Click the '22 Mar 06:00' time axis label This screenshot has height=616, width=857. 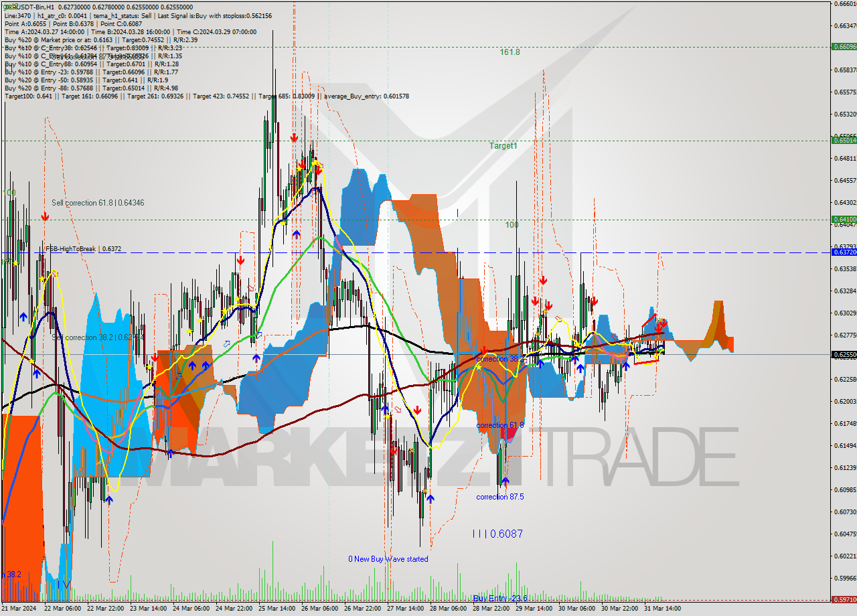62,609
